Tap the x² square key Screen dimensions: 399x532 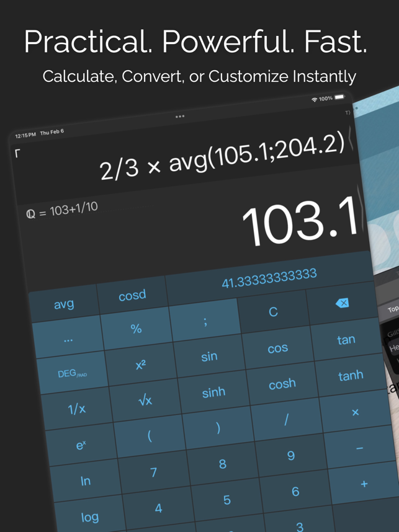pyautogui.click(x=141, y=365)
